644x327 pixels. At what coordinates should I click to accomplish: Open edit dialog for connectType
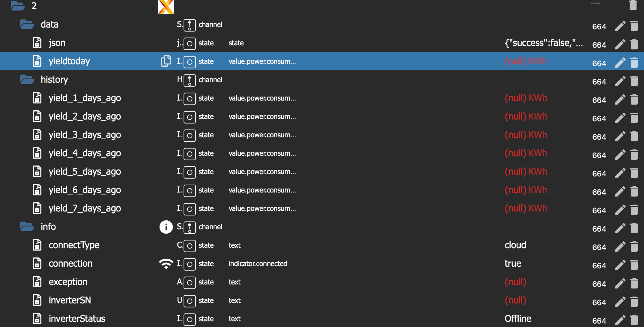[x=620, y=247]
